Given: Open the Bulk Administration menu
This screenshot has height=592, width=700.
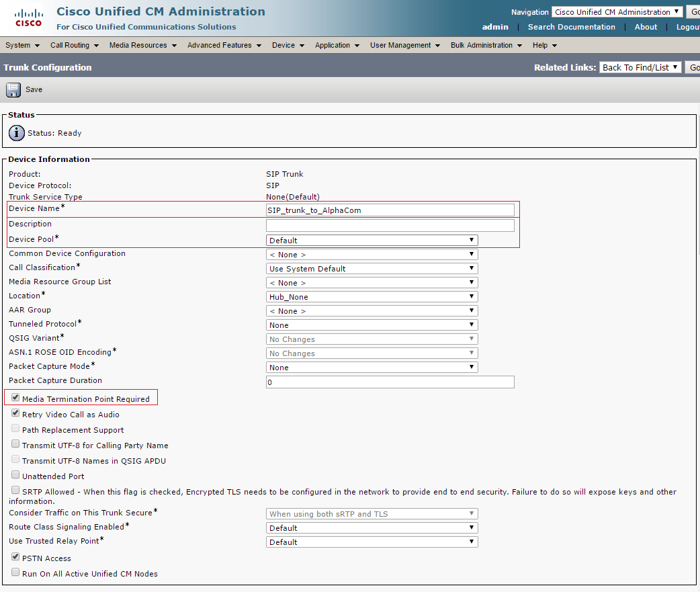Looking at the screenshot, I should (x=486, y=46).
